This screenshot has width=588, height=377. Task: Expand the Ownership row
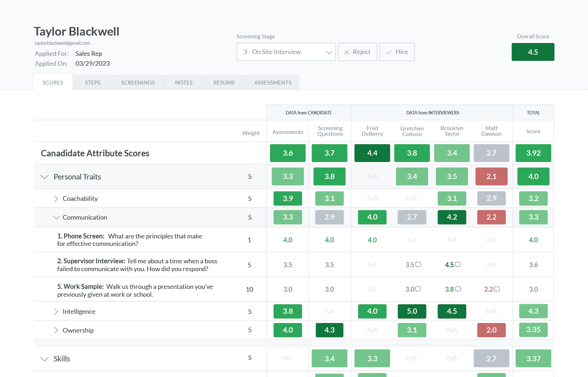(x=56, y=330)
